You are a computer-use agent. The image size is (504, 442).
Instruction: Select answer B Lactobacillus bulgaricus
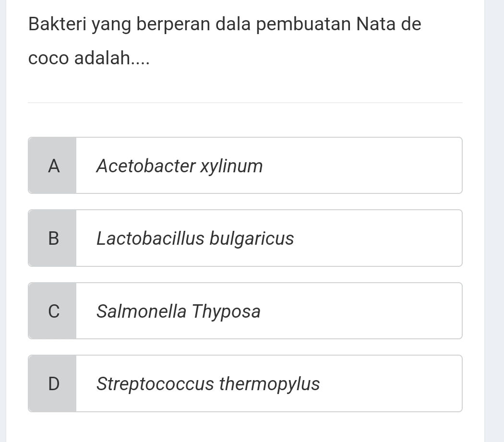245,238
